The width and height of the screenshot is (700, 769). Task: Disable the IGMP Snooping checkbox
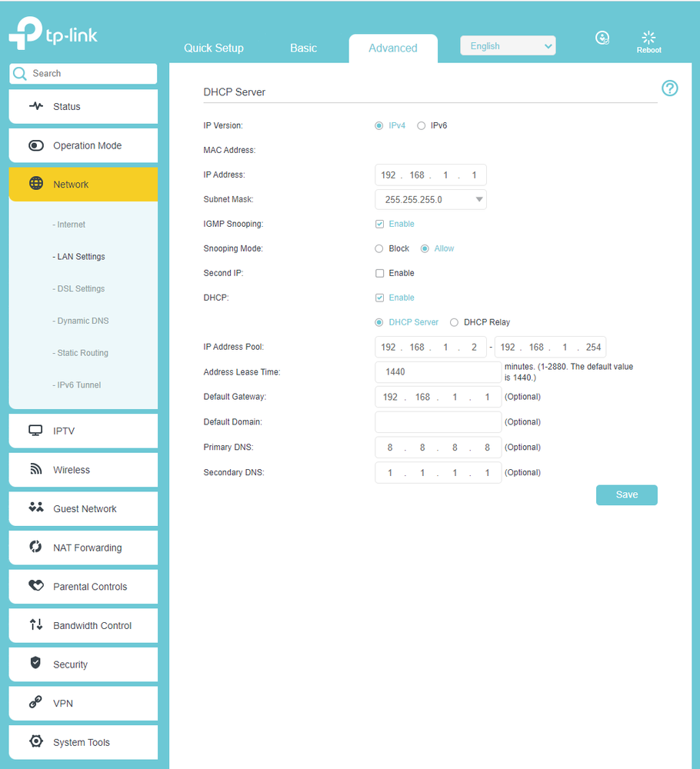379,224
